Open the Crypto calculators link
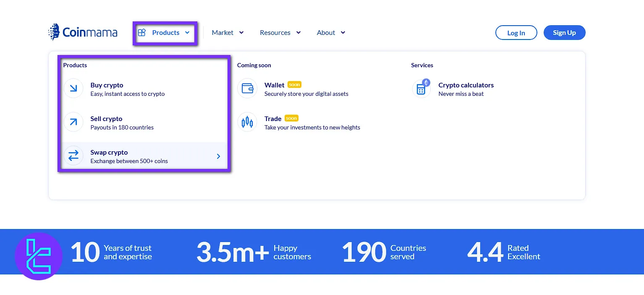 (x=466, y=85)
